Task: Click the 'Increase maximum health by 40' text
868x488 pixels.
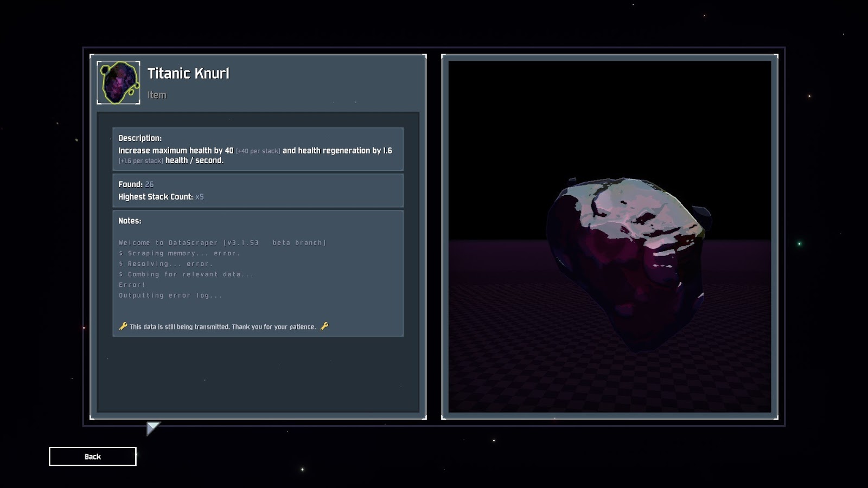Action: click(x=176, y=151)
